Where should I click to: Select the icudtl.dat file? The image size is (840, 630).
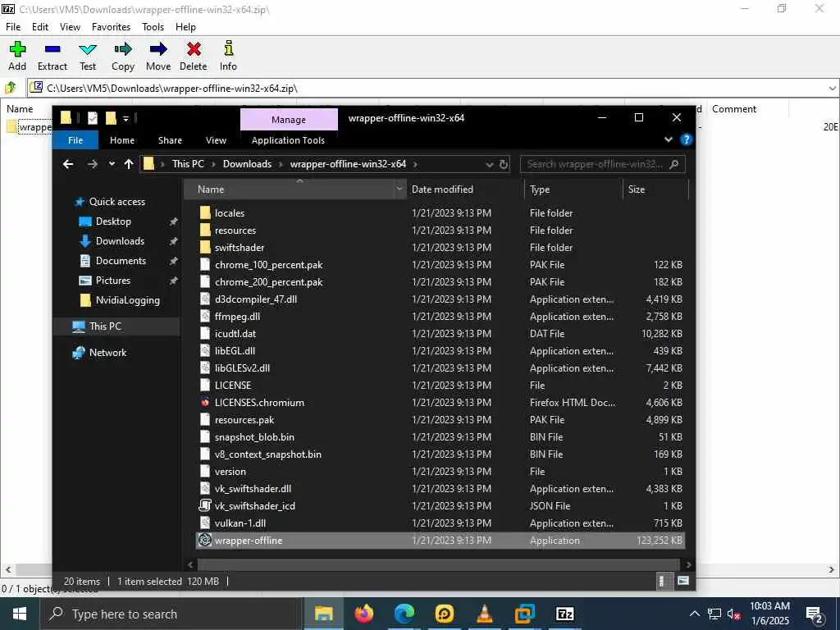point(235,334)
